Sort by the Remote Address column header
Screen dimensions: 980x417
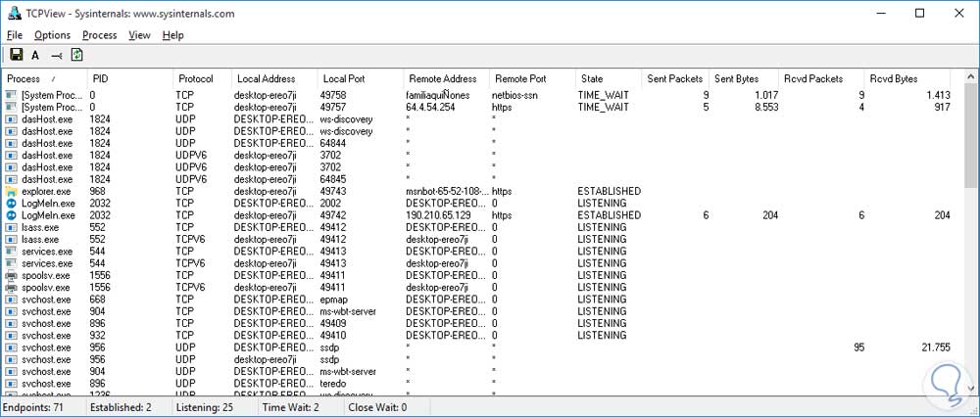click(446, 78)
